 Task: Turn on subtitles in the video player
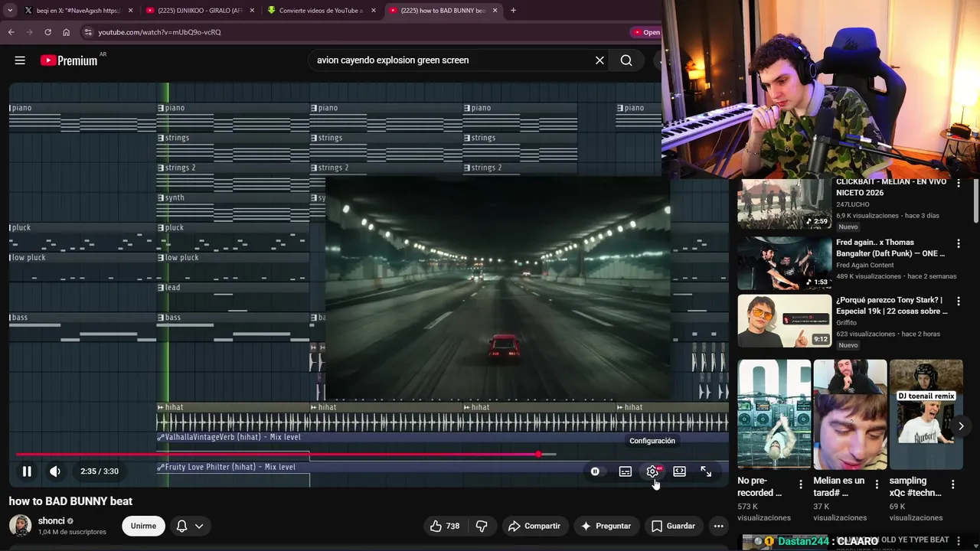coord(626,471)
